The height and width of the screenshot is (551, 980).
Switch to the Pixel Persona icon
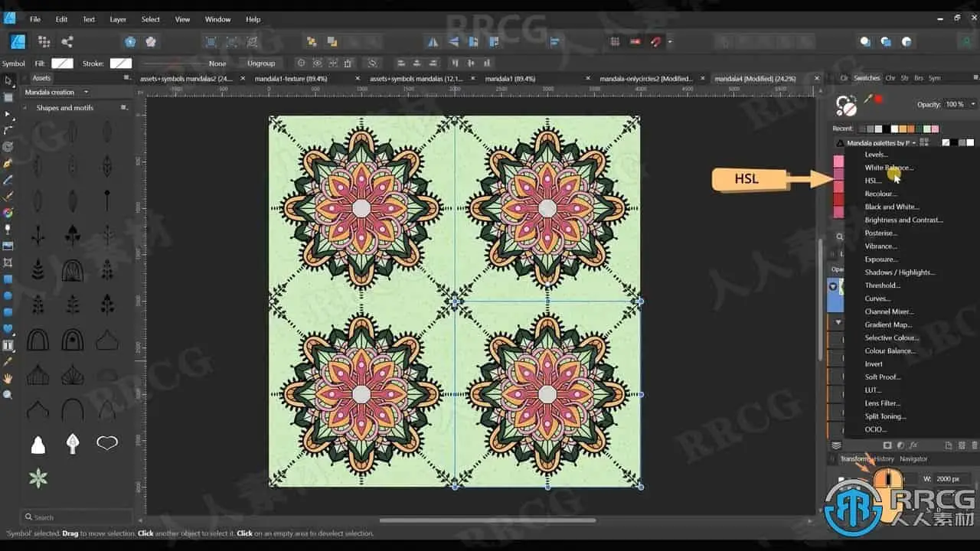pos(44,42)
